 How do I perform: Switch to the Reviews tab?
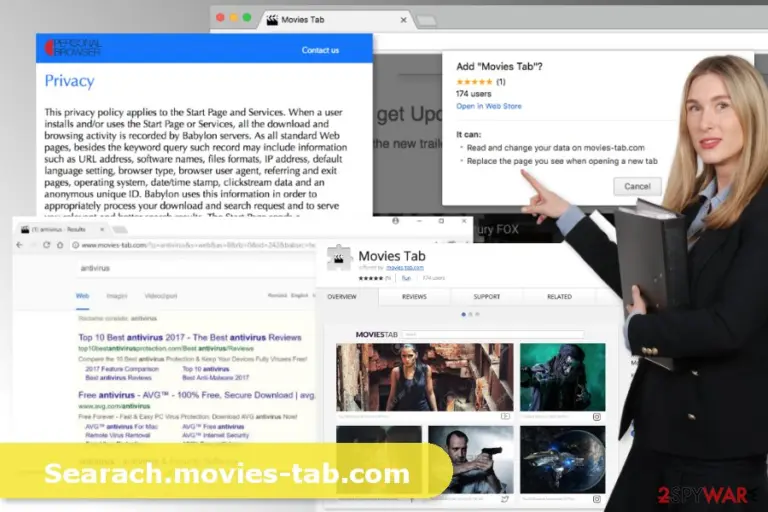click(x=414, y=296)
